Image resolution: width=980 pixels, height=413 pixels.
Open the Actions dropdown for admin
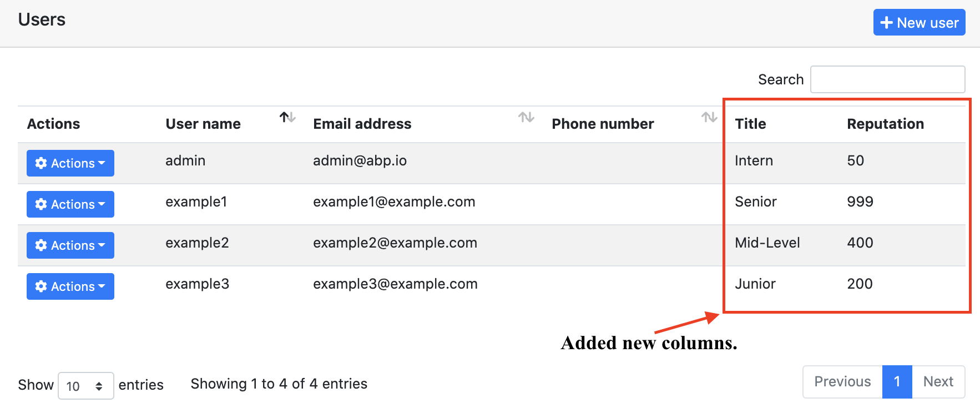coord(70,163)
